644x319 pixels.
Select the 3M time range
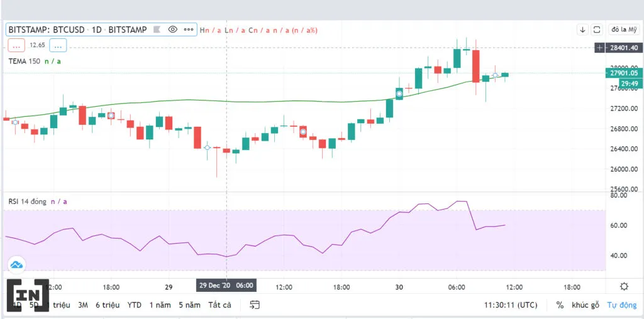click(83, 305)
